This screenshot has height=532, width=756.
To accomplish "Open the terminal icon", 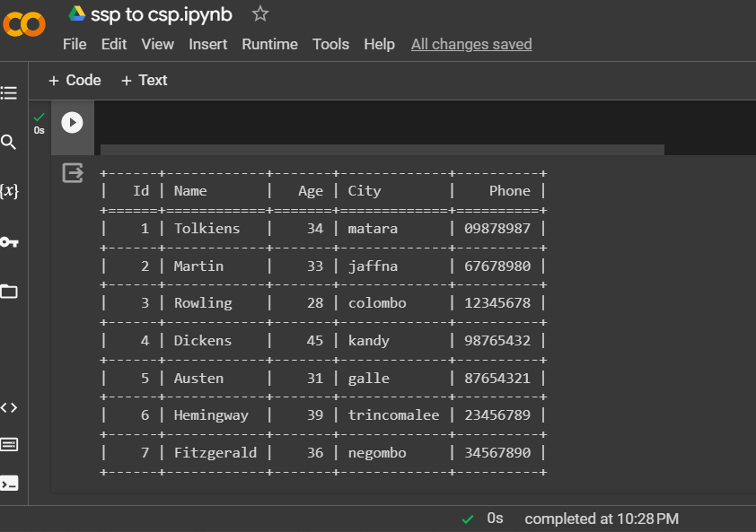I will pyautogui.click(x=9, y=483).
